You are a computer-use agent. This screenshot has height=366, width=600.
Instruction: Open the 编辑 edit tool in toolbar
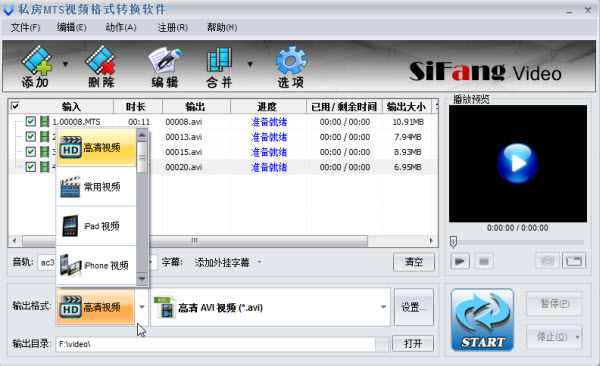pos(165,66)
